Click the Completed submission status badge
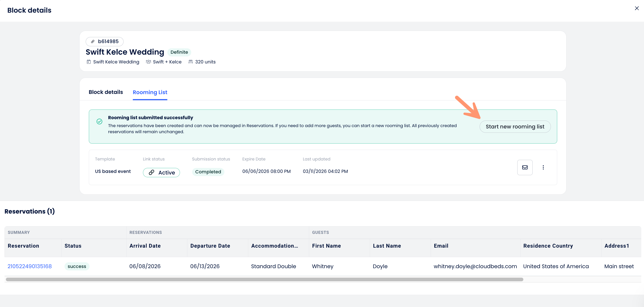The width and height of the screenshot is (644, 307). (x=208, y=172)
